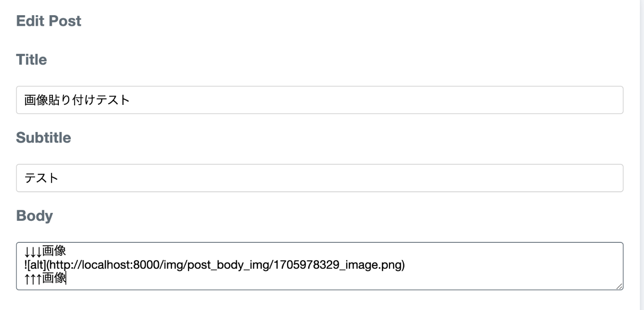Click the page's vertical scrollbar on the right edge
This screenshot has height=310, width=644.
click(x=642, y=155)
